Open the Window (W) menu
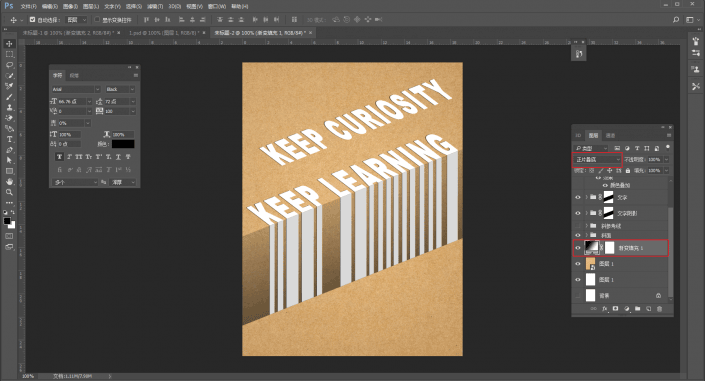 pos(217,6)
